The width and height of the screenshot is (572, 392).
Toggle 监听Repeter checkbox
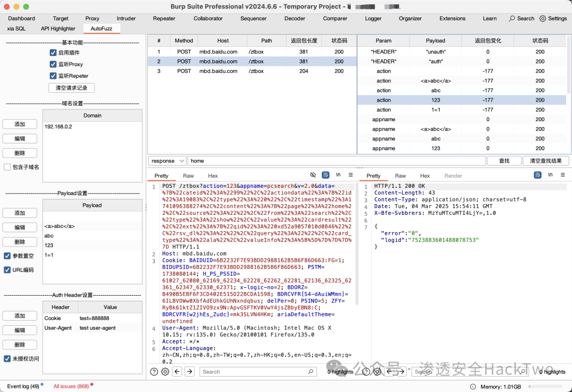53,76
